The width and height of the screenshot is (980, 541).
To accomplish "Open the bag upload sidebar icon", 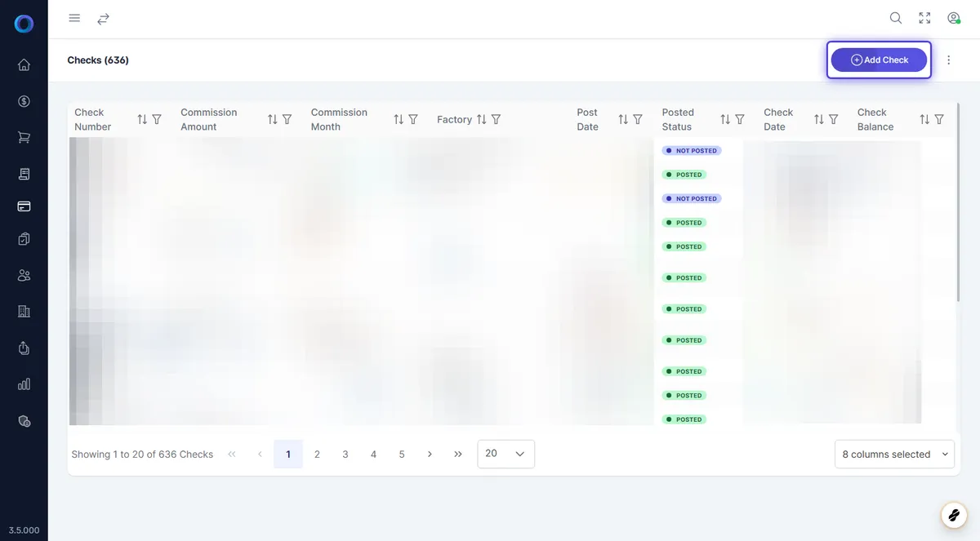I will pos(24,348).
